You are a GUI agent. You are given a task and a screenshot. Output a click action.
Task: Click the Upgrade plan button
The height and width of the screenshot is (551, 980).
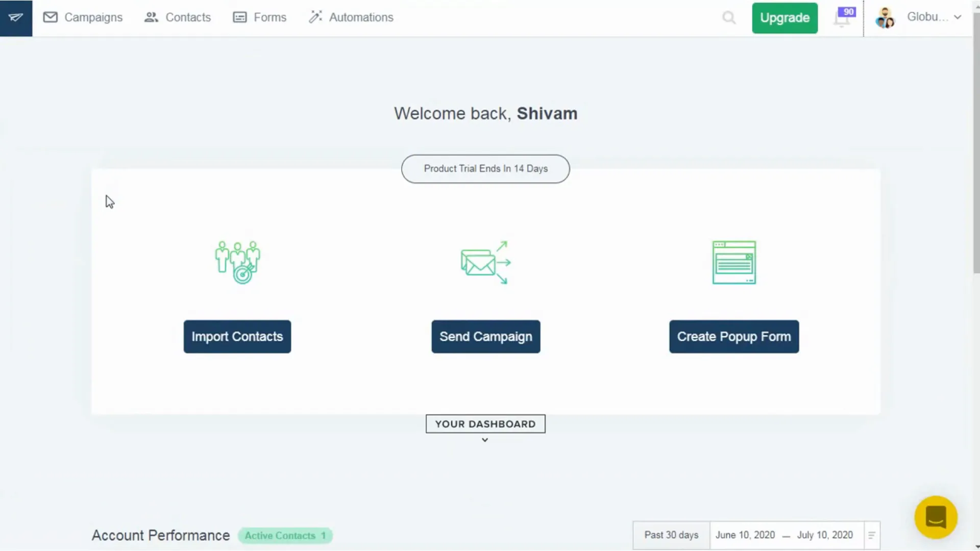pyautogui.click(x=784, y=17)
